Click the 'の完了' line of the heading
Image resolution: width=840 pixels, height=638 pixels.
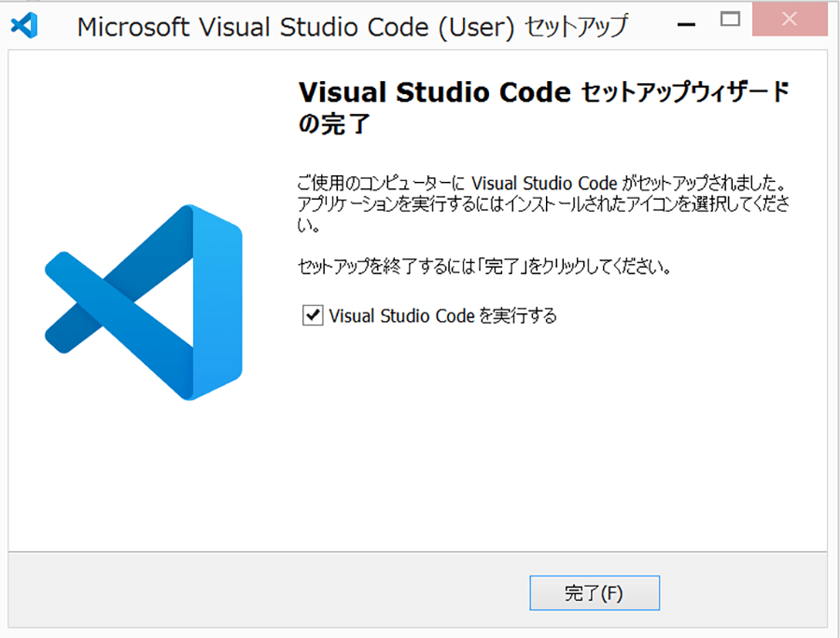coord(334,124)
